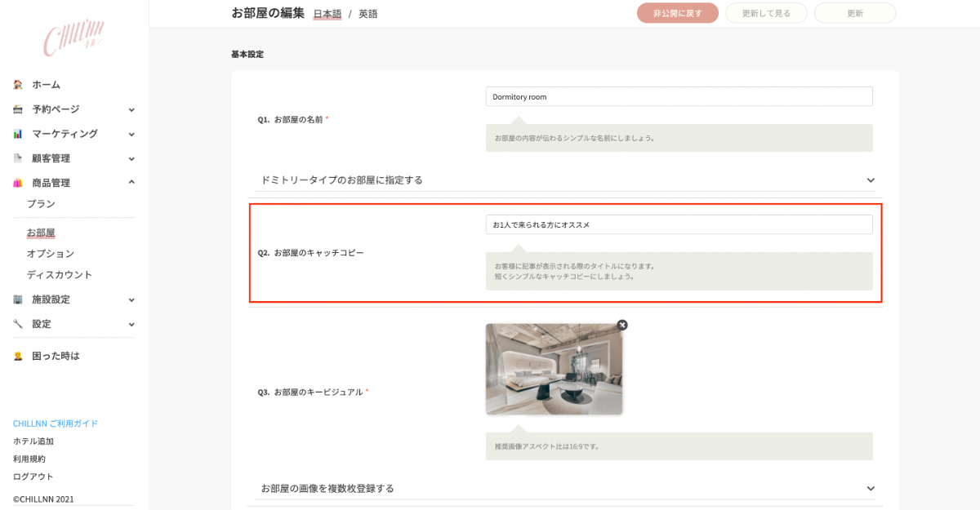The height and width of the screenshot is (510, 980).
Task: Expand the マーケティング menu
Action: click(131, 134)
